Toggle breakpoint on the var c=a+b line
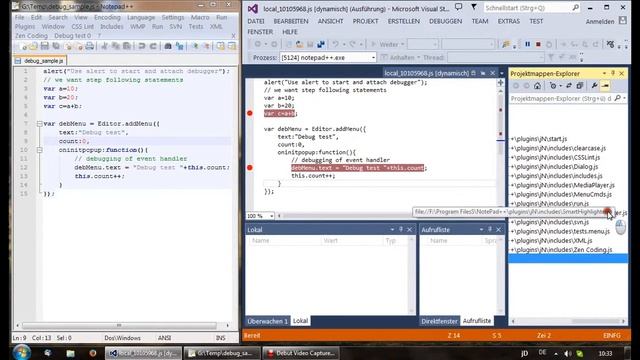640x360 pixels. 250,113
